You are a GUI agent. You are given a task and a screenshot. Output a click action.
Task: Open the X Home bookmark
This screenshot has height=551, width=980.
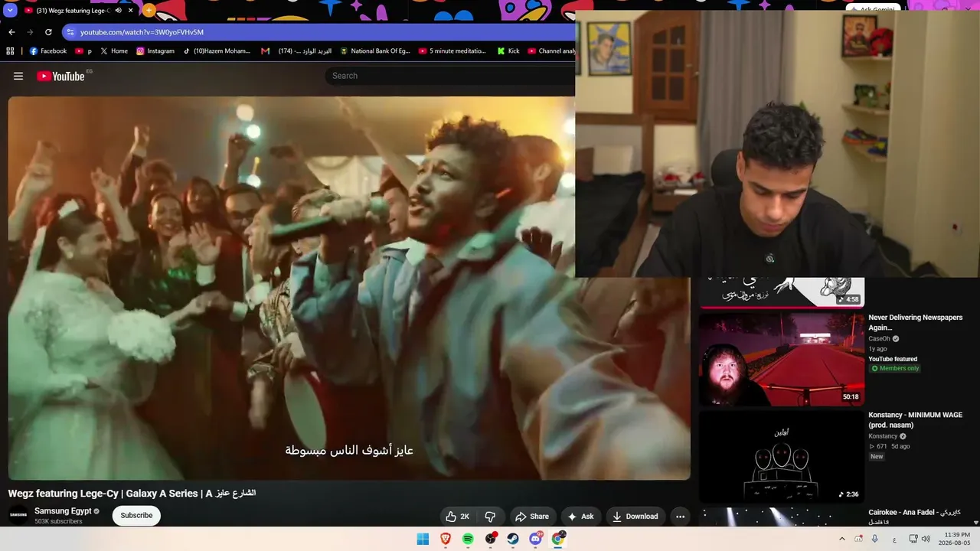(113, 51)
